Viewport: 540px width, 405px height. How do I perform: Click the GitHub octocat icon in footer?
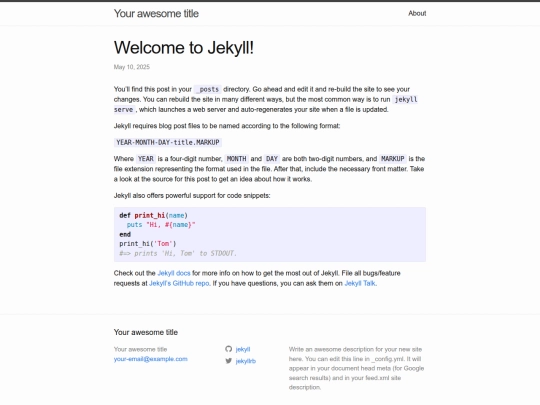tap(229, 349)
